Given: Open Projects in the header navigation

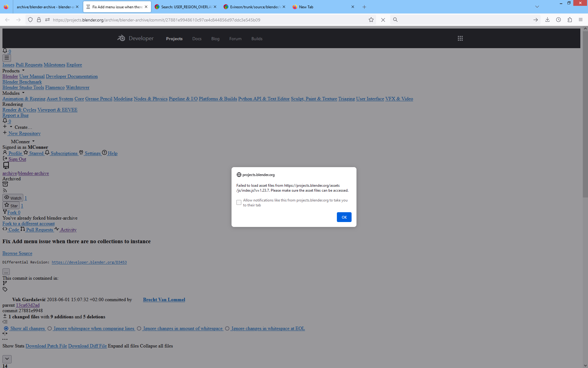Looking at the screenshot, I should tap(174, 39).
